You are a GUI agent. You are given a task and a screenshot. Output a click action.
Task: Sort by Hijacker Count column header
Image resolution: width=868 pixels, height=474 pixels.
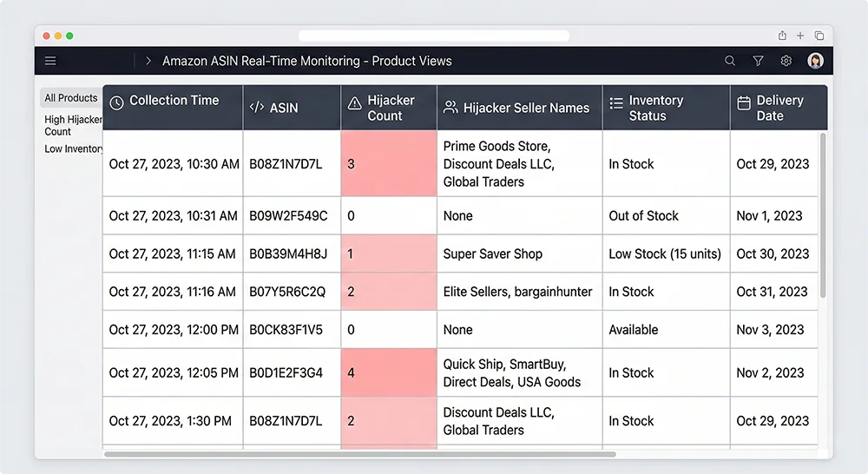[389, 108]
